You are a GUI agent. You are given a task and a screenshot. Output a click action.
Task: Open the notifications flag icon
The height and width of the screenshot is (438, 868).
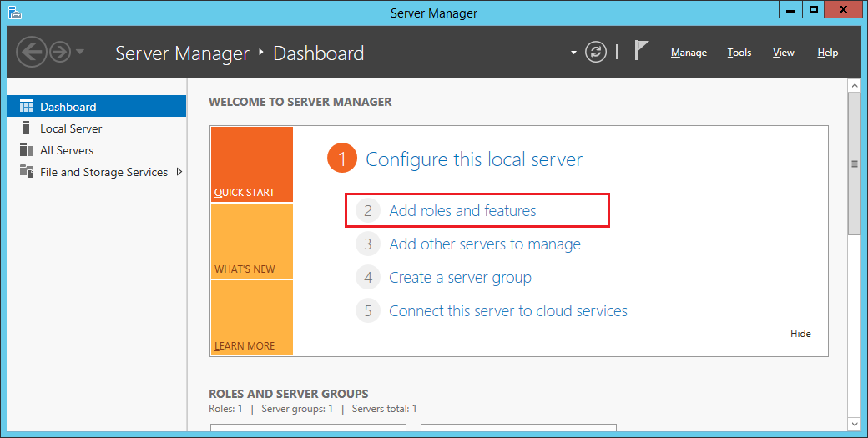[x=641, y=50]
